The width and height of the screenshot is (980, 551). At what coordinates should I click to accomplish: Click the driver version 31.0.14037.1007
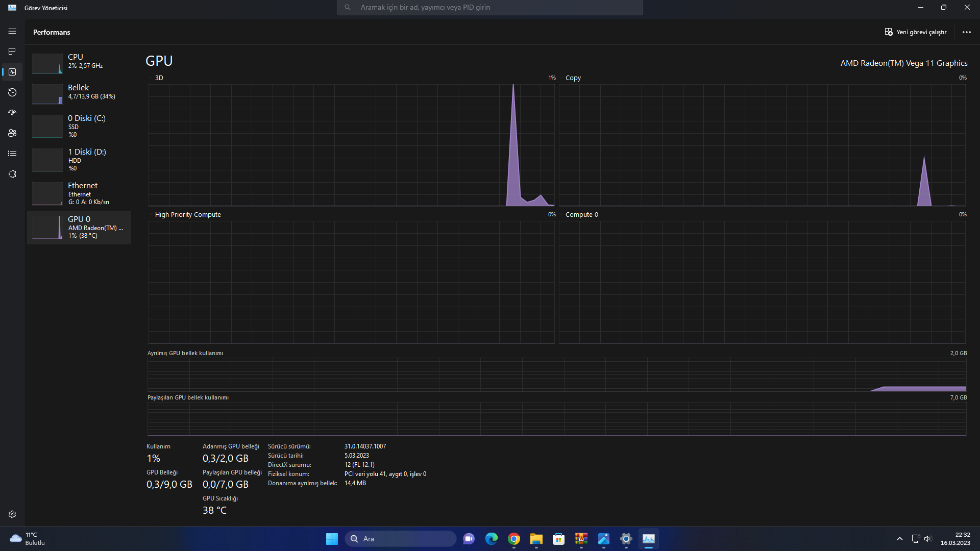[x=365, y=446]
